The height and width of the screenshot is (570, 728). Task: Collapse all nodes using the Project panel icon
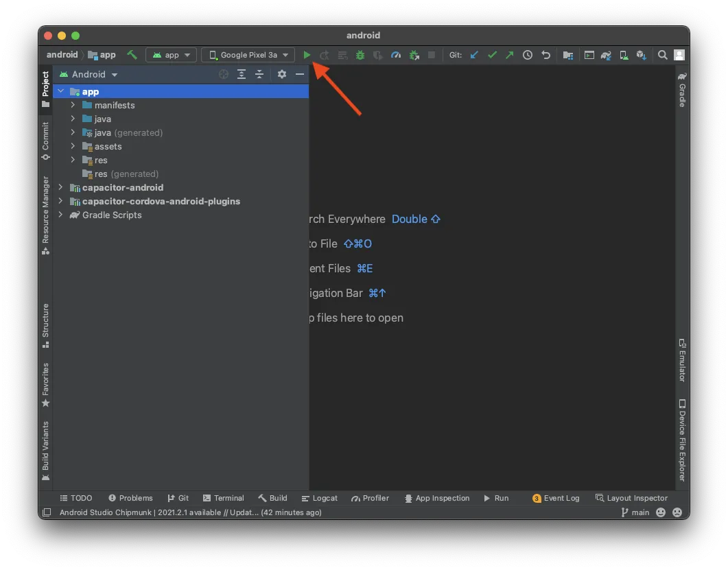coord(259,74)
